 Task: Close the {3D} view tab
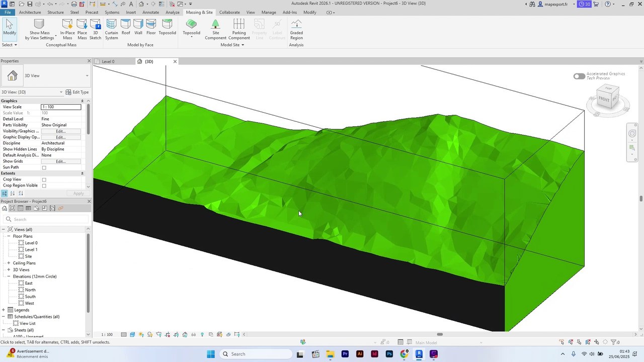click(x=175, y=61)
